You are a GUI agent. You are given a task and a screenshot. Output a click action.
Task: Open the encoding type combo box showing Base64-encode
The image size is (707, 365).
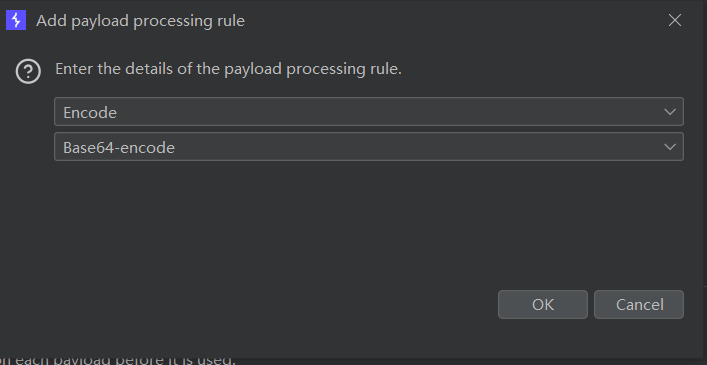coord(369,146)
